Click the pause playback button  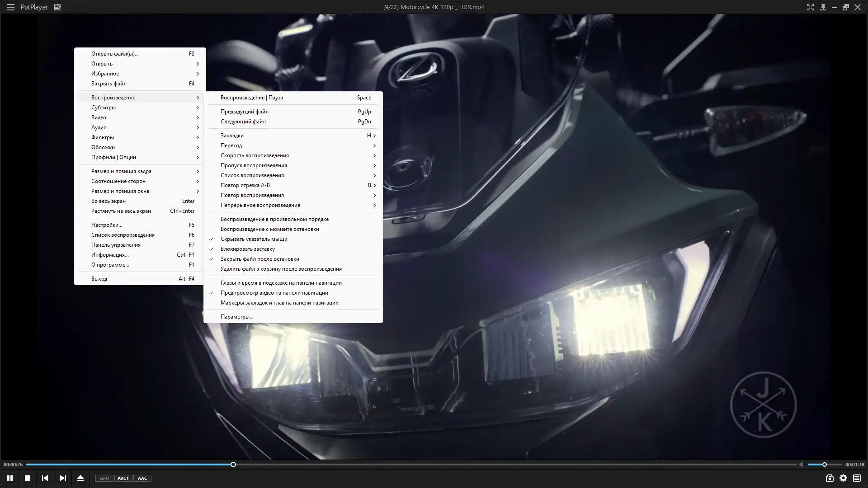coord(9,478)
